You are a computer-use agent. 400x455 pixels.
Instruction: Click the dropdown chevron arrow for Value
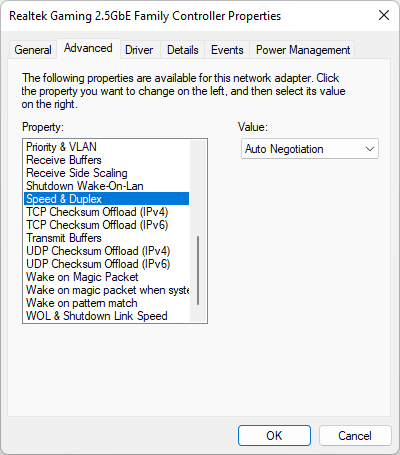[370, 149]
